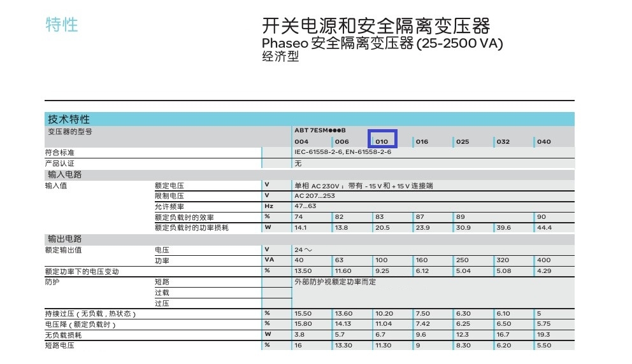Click the value "AC 207...253"
Image resolution: width=632 pixels, height=364 pixels.
click(x=314, y=196)
